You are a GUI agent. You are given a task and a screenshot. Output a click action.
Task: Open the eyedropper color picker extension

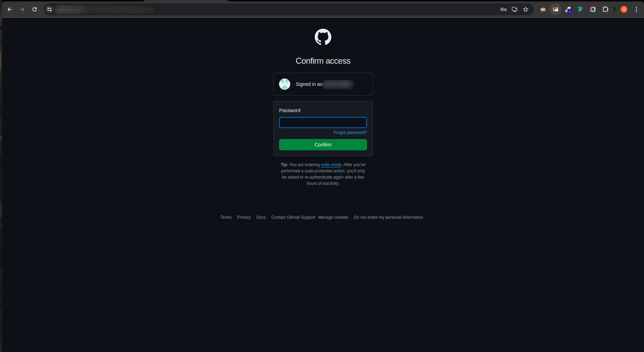click(568, 9)
